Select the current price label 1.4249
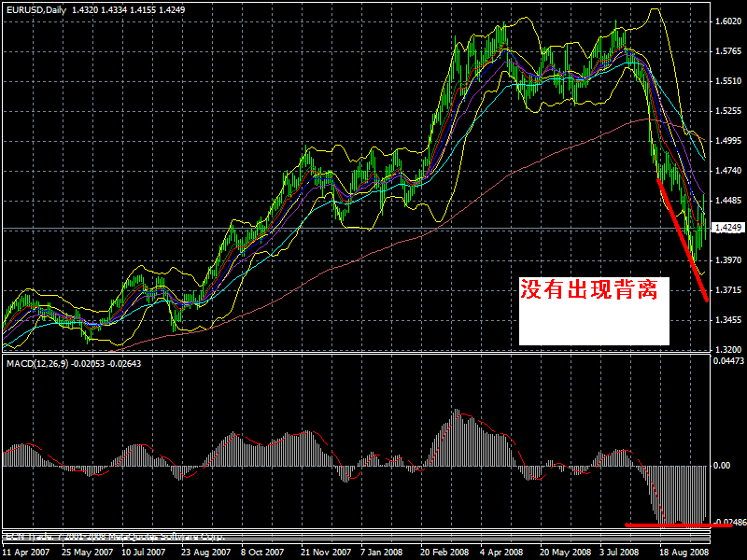This screenshot has width=747, height=560. pos(728,228)
